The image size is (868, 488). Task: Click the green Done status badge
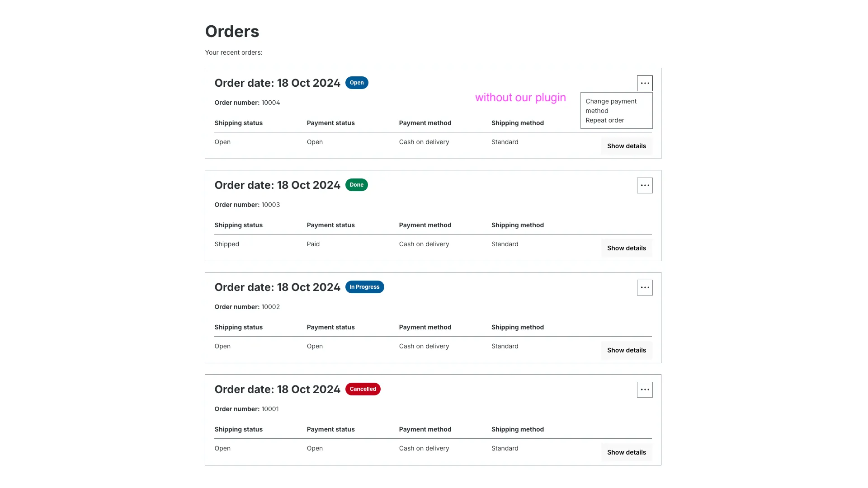tap(357, 185)
